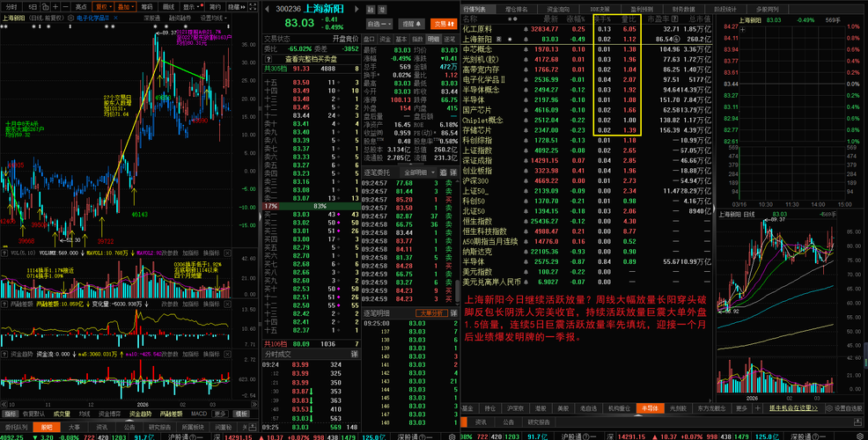Click the 亮点 toolbar button
Viewport: 868px width, 440px height.
coord(81,7)
